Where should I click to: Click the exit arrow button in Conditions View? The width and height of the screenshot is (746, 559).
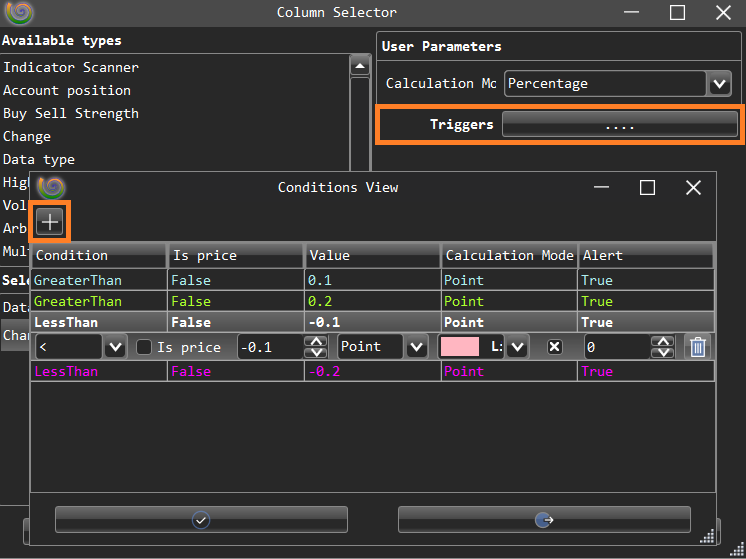[x=544, y=520]
